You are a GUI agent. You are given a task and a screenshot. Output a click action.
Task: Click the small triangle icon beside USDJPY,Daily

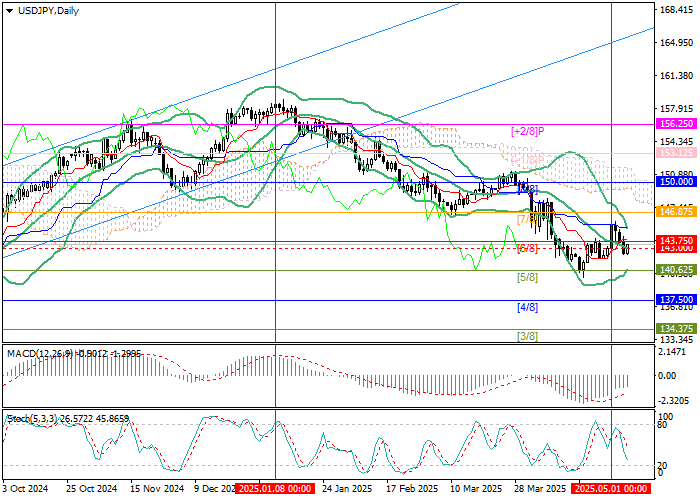pos(7,10)
